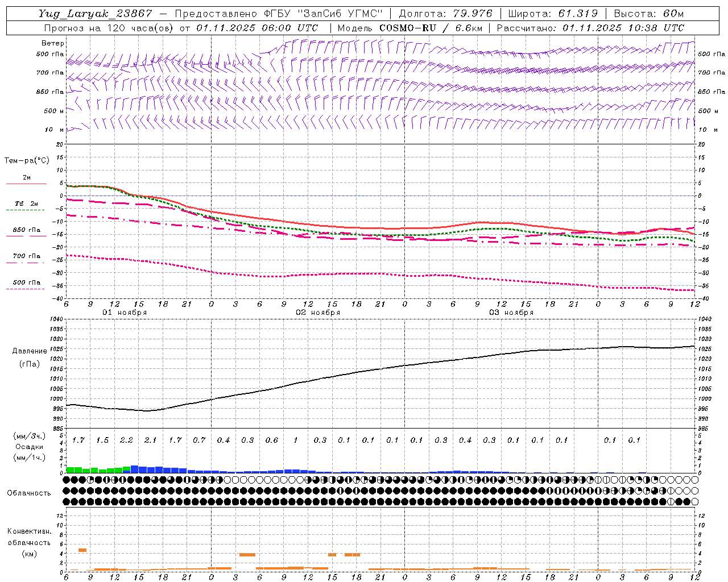
Task: Select the Td 2м dew point legend entry
Action: pos(27,203)
